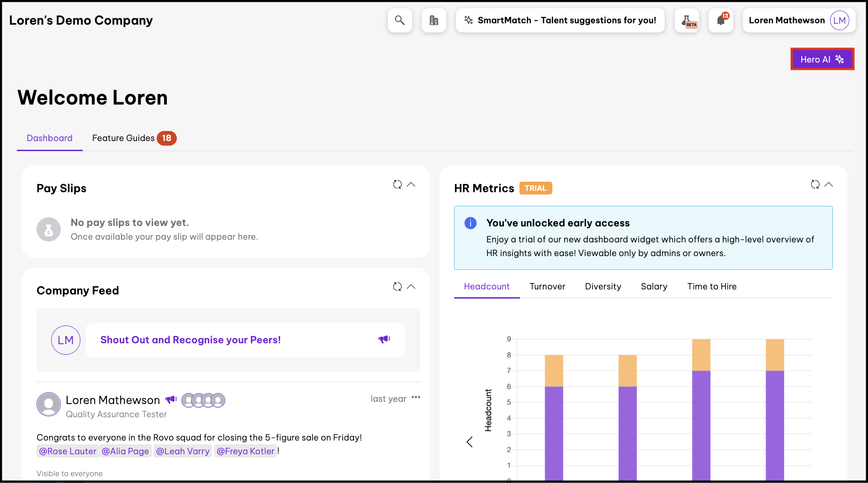Screen dimensions: 868x483
Task: Click the @Rose Lauter mention
Action: pyautogui.click(x=68, y=451)
